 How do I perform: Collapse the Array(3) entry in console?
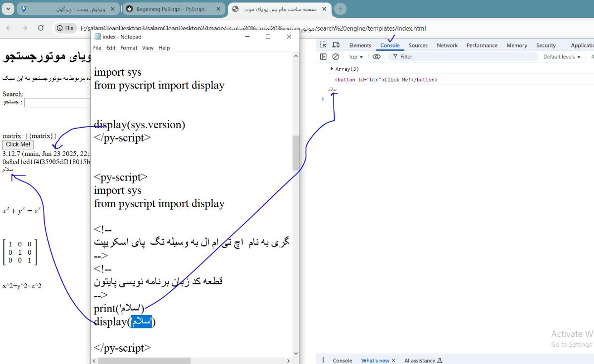(332, 69)
